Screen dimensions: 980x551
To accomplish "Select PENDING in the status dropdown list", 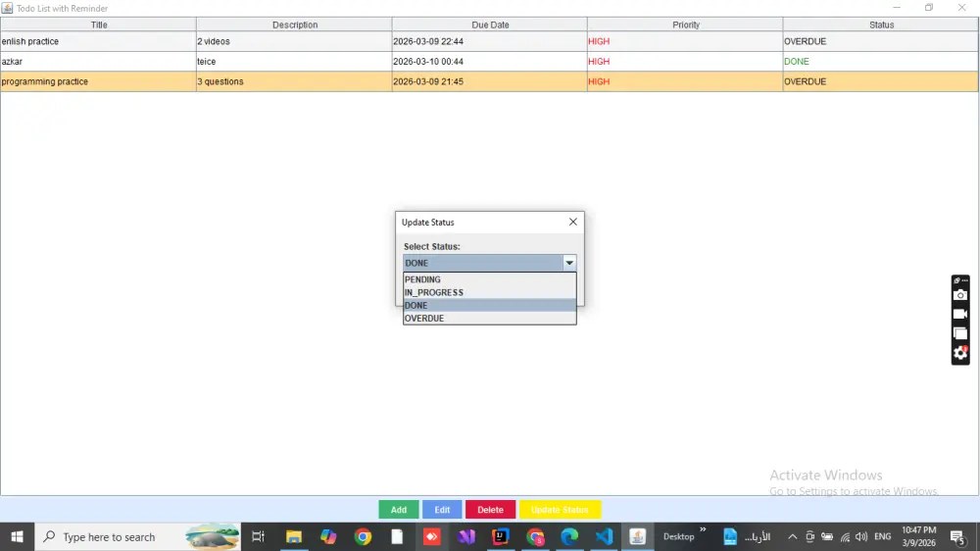I will 489,279.
